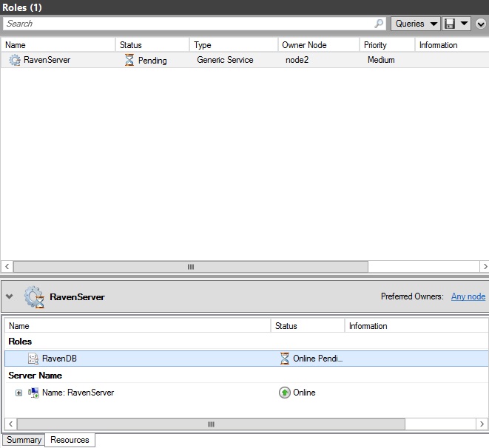Click the resource pane Name column header

[138, 326]
